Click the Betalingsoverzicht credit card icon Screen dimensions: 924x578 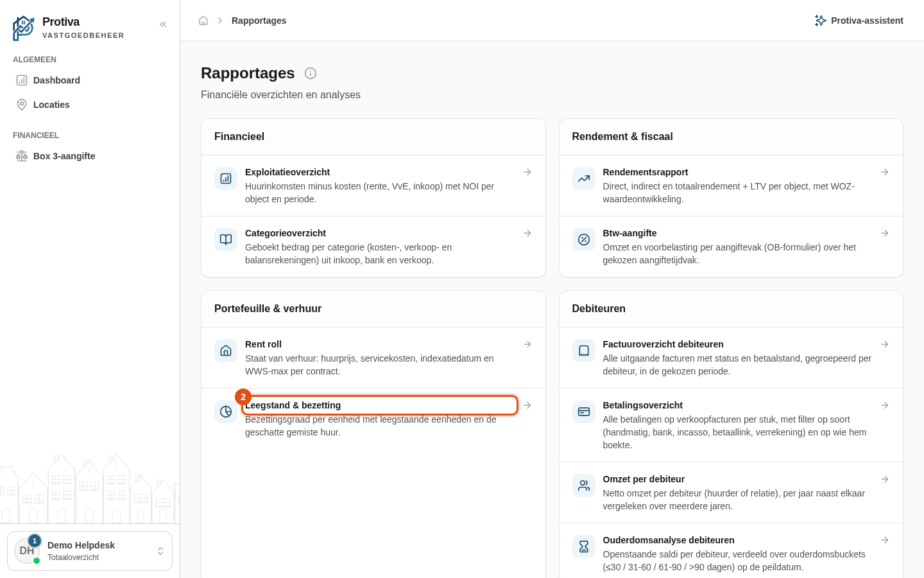click(584, 412)
